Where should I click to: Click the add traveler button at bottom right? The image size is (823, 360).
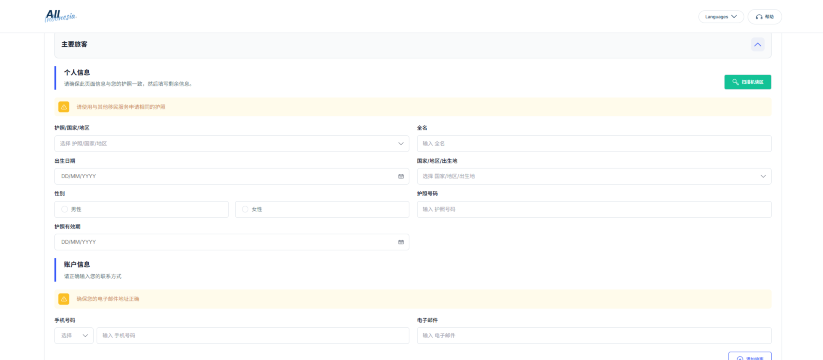750,356
